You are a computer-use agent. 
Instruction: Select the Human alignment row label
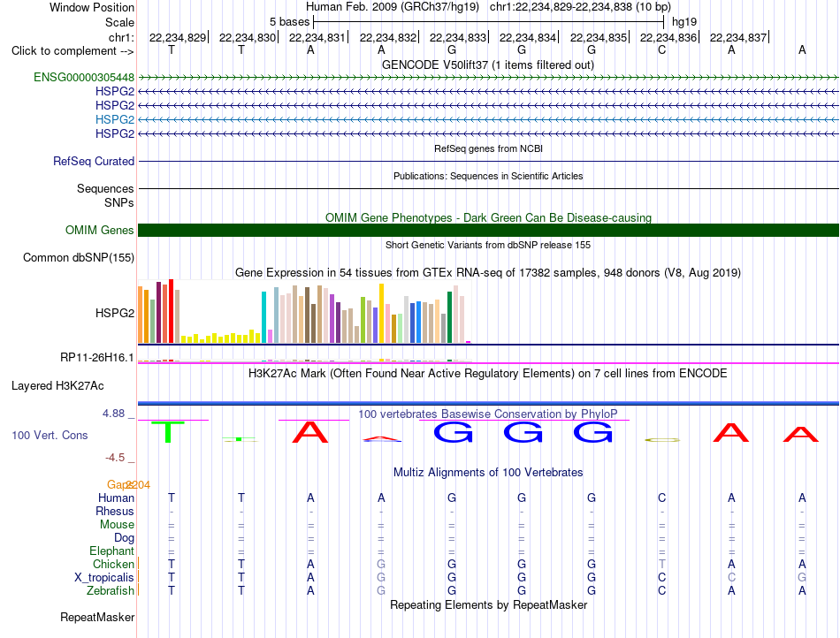click(116, 498)
